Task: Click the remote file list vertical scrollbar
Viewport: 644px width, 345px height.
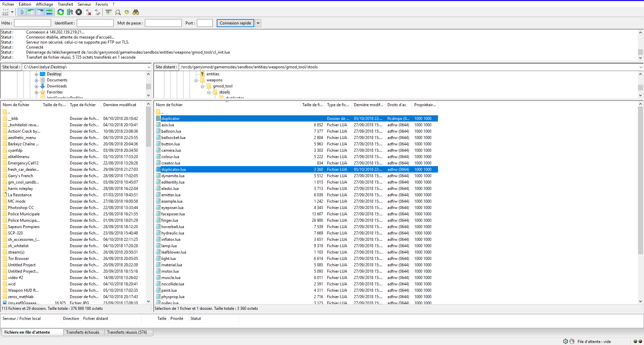Action: click(640, 181)
